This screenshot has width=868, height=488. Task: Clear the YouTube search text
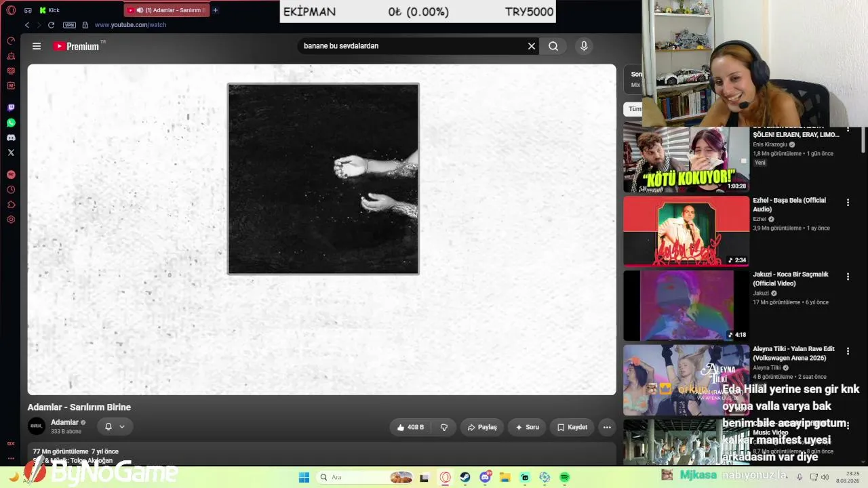click(532, 46)
